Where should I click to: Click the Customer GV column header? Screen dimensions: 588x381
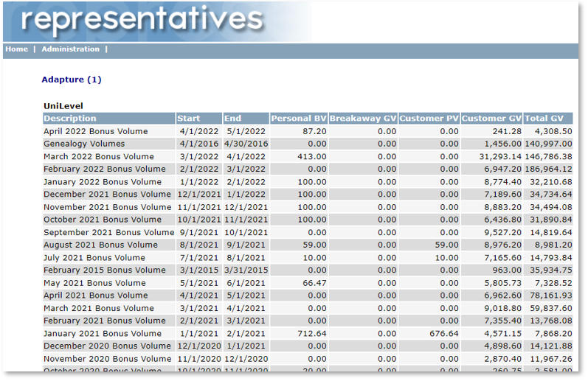[x=491, y=119]
